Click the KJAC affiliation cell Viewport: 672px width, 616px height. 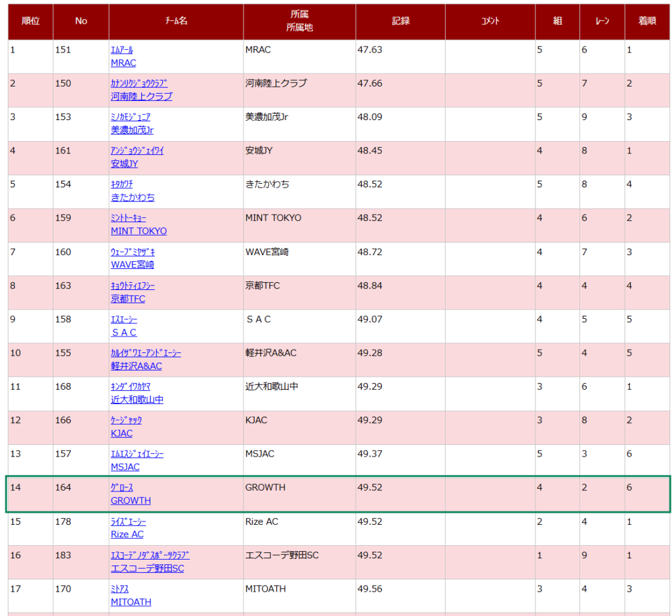tap(299, 428)
